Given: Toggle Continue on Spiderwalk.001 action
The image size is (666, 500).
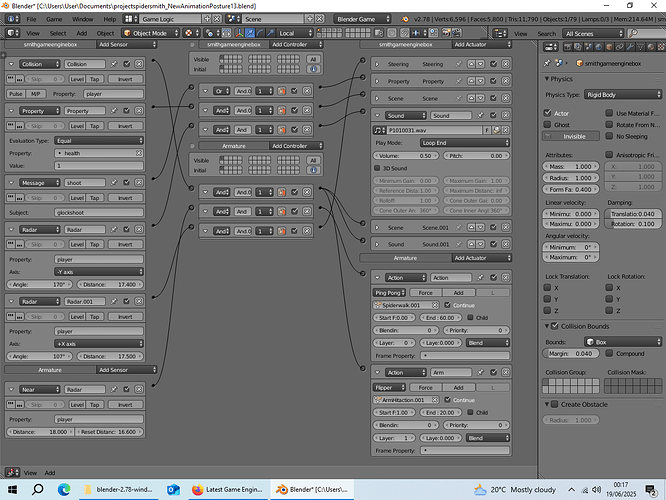Looking at the screenshot, I should click(447, 305).
